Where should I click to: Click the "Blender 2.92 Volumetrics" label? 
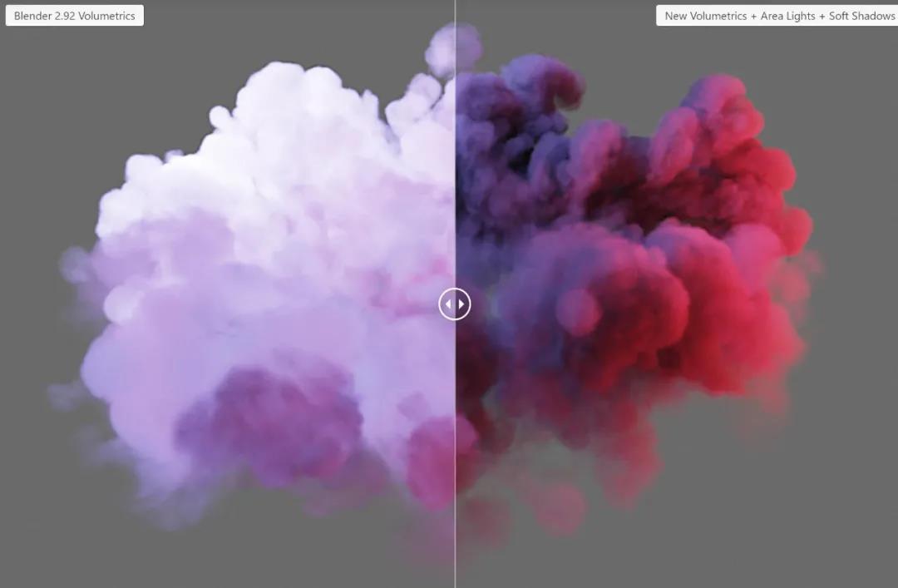(75, 16)
